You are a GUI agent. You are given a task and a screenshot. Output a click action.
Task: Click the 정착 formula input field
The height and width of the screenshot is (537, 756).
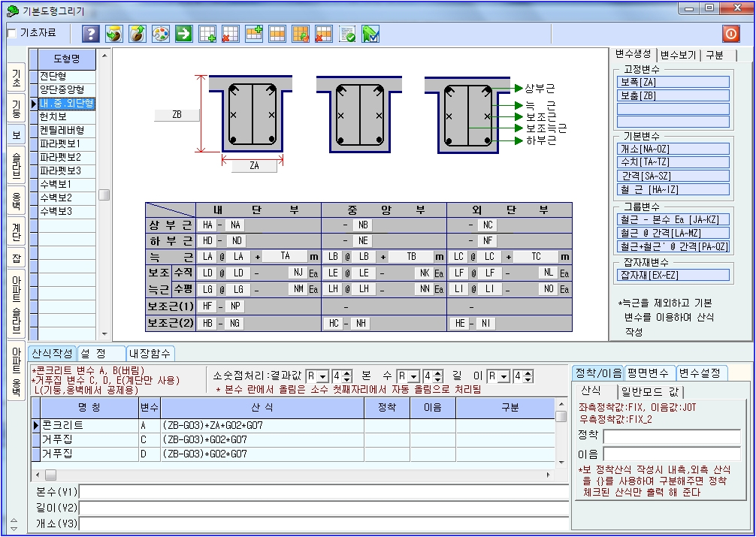point(671,436)
